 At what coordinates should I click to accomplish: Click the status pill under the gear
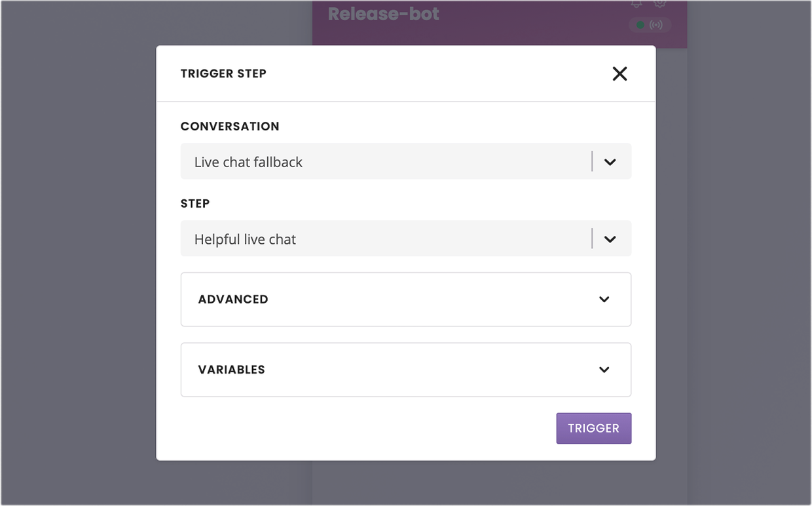click(x=650, y=26)
